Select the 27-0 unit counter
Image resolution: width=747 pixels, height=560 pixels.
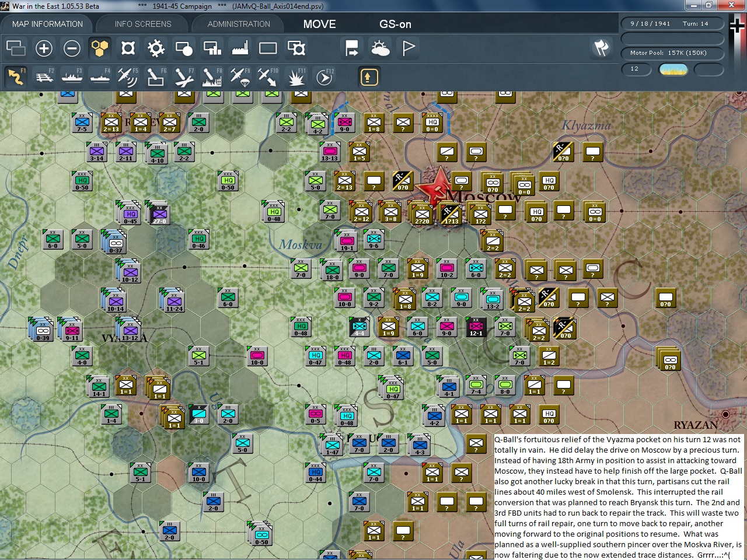click(159, 213)
